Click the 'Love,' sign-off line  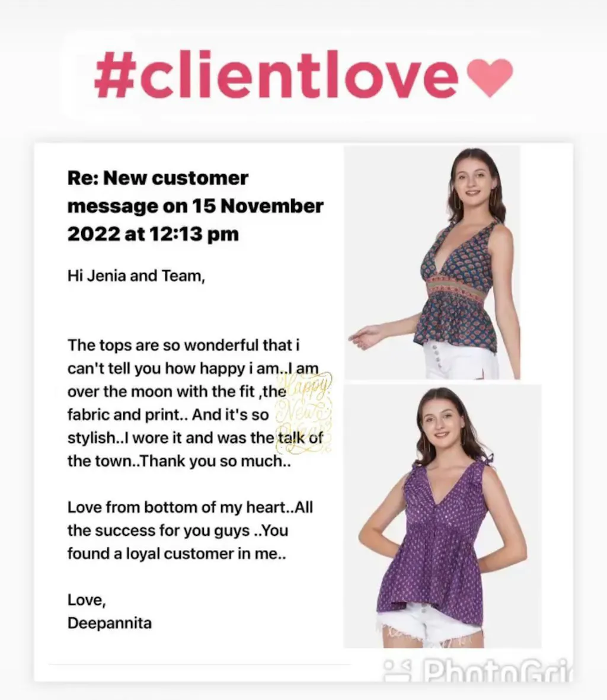(87, 600)
